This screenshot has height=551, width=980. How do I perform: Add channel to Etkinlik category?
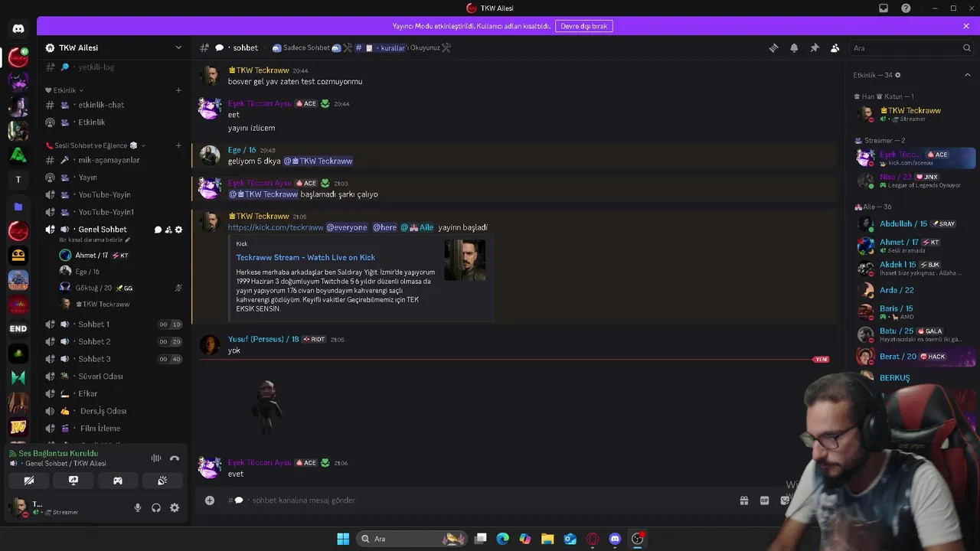[178, 90]
